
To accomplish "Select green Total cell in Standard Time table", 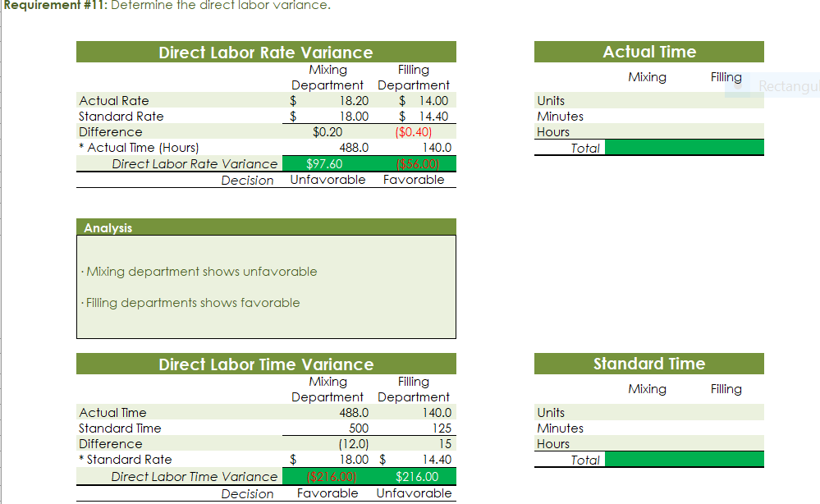I will (685, 460).
